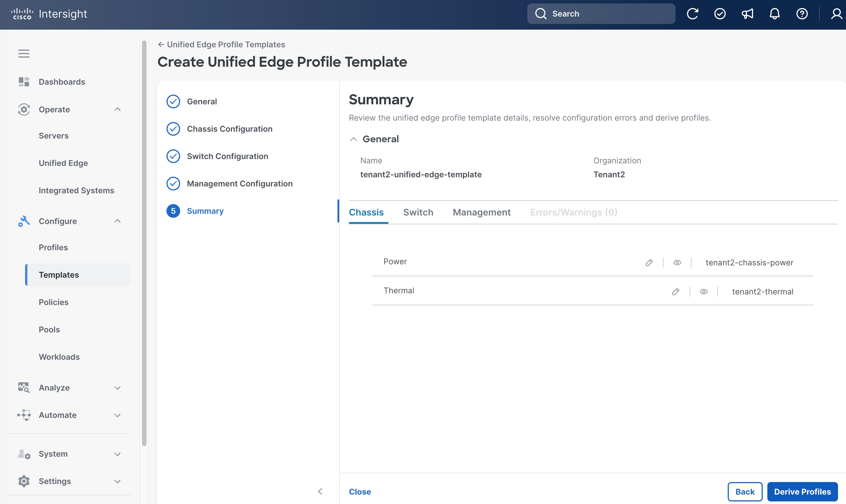View the Thermal policy with eye icon

pos(703,292)
